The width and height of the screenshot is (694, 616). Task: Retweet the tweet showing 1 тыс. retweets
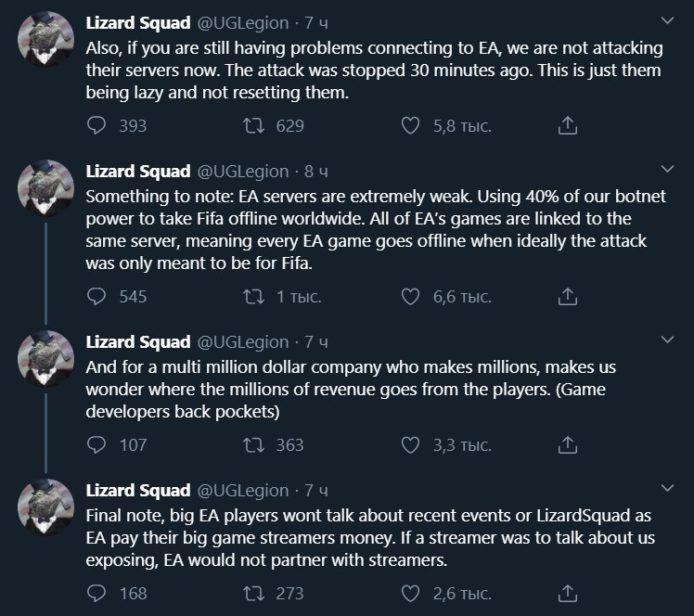click(x=253, y=297)
